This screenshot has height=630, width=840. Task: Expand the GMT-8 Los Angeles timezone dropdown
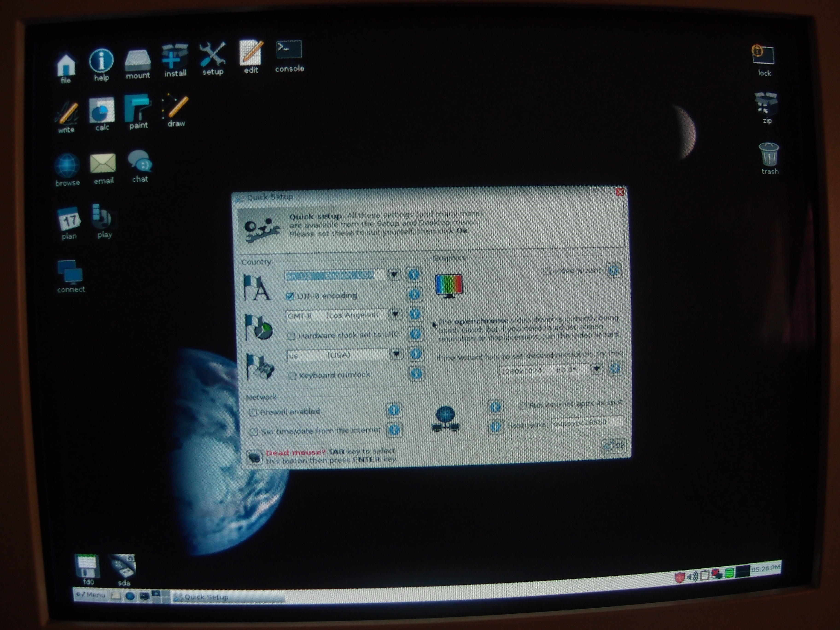(395, 314)
